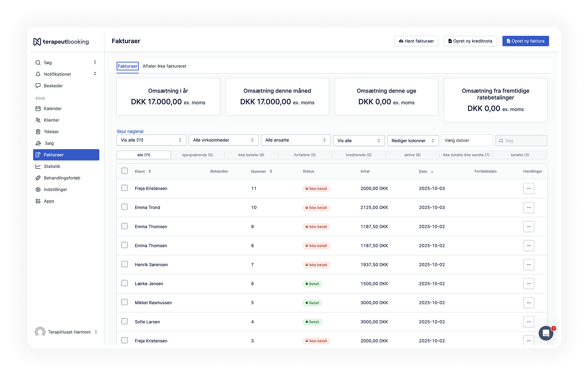Open the "Vis alle (11)" dropdown
The height and width of the screenshot is (375, 588).
151,140
